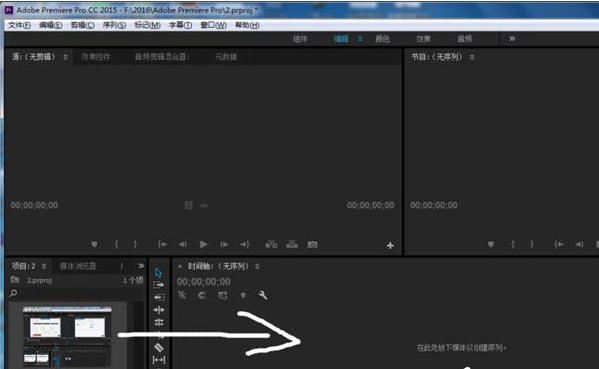
Task: Select the Razor tool
Action: [x=159, y=348]
